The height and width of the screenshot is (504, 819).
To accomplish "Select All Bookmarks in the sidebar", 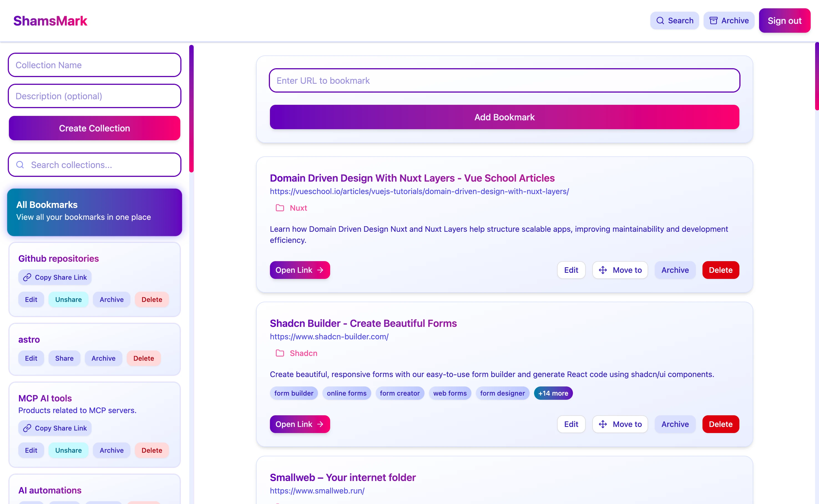I will click(x=94, y=212).
